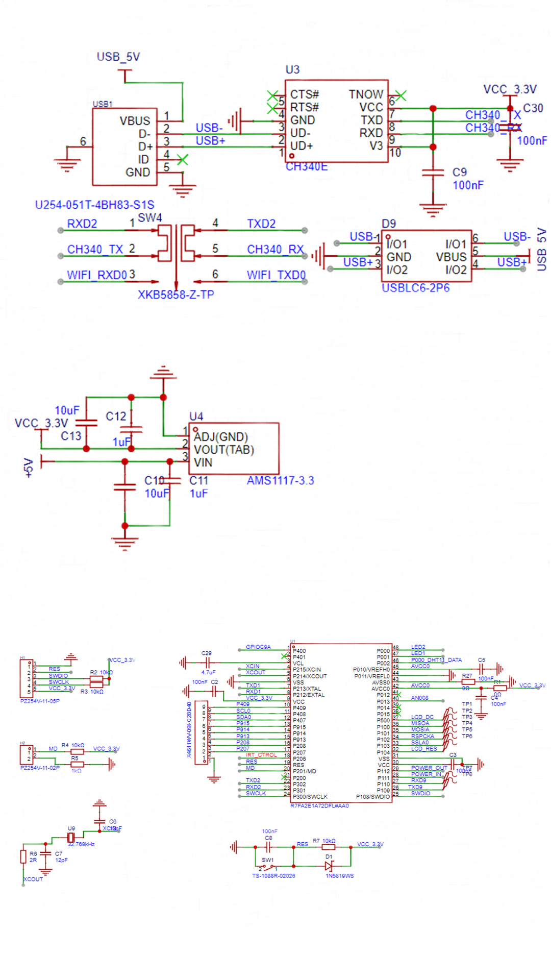This screenshot has height=980, width=551.
Task: Click the USB_5V power net label
Action: tap(118, 57)
